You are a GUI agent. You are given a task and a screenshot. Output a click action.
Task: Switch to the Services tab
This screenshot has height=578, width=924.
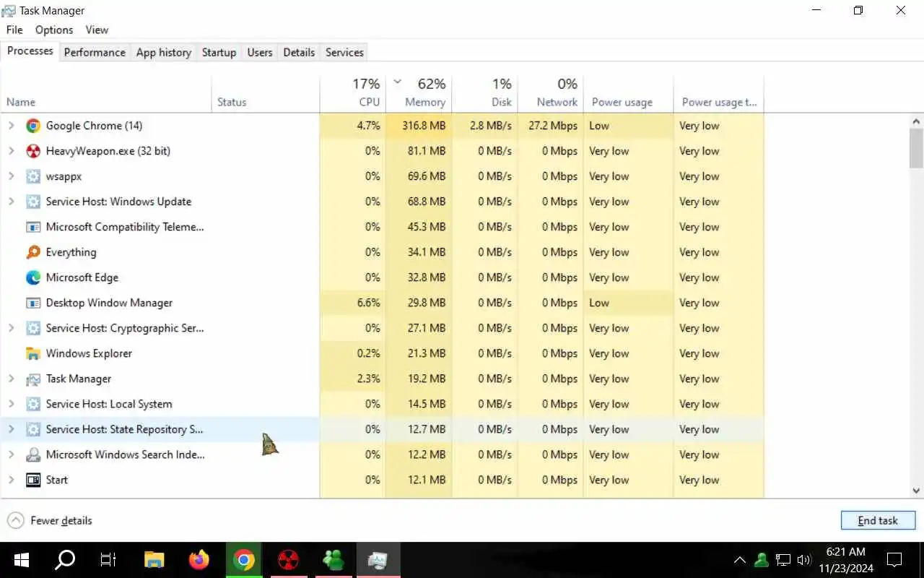click(x=344, y=52)
